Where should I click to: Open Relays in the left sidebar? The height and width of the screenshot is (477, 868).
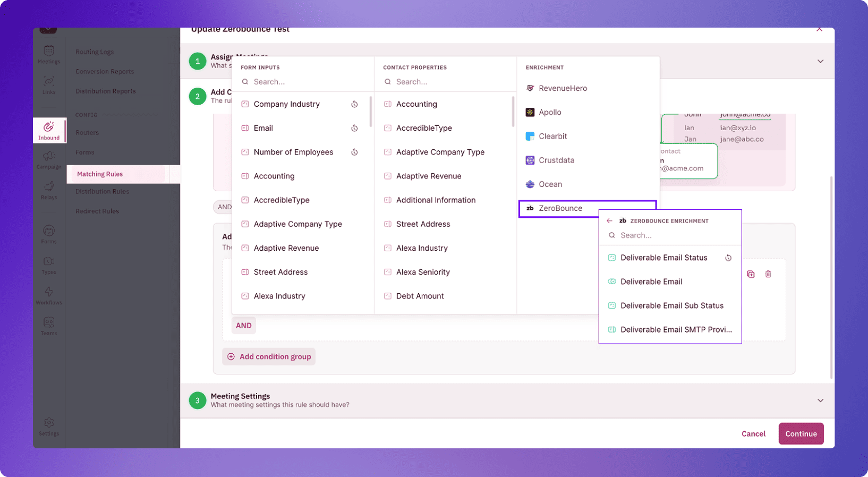coord(49,190)
